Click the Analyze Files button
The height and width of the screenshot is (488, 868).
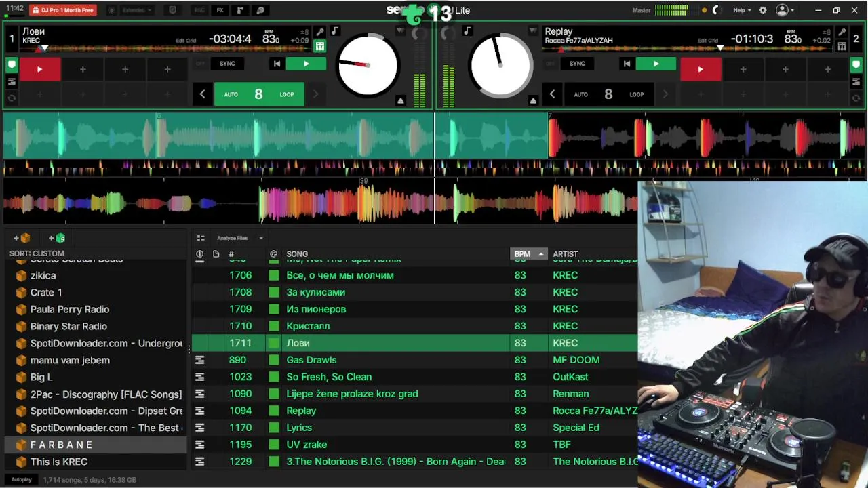click(232, 238)
